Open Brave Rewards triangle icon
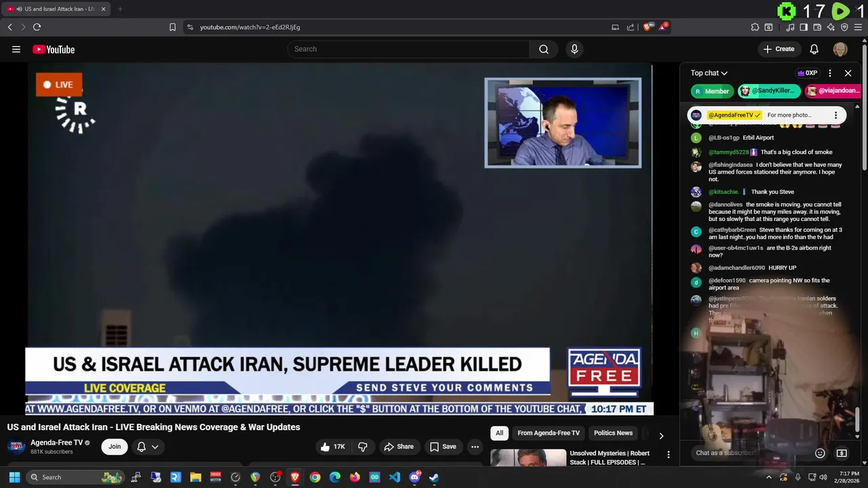Screen dimensions: 868x488 point(663,27)
